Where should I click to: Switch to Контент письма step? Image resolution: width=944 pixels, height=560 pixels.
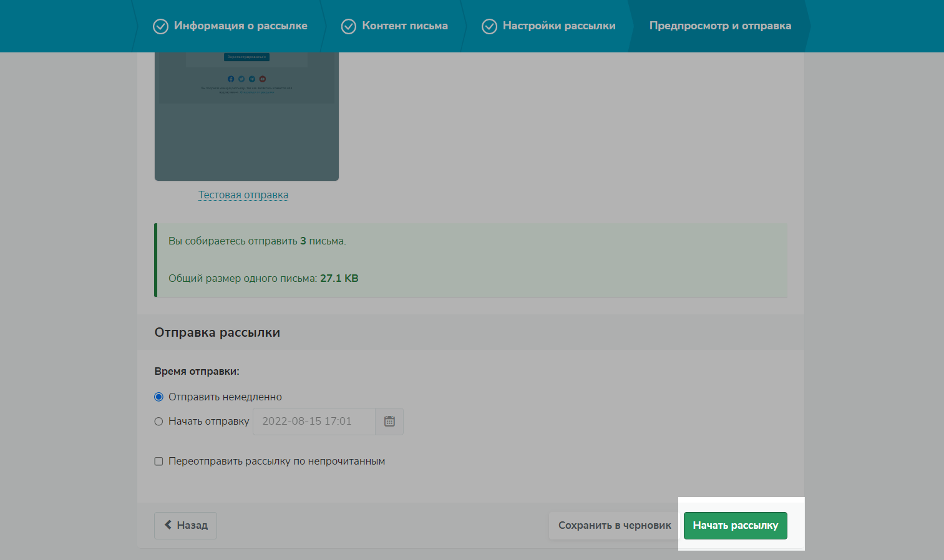[404, 26]
